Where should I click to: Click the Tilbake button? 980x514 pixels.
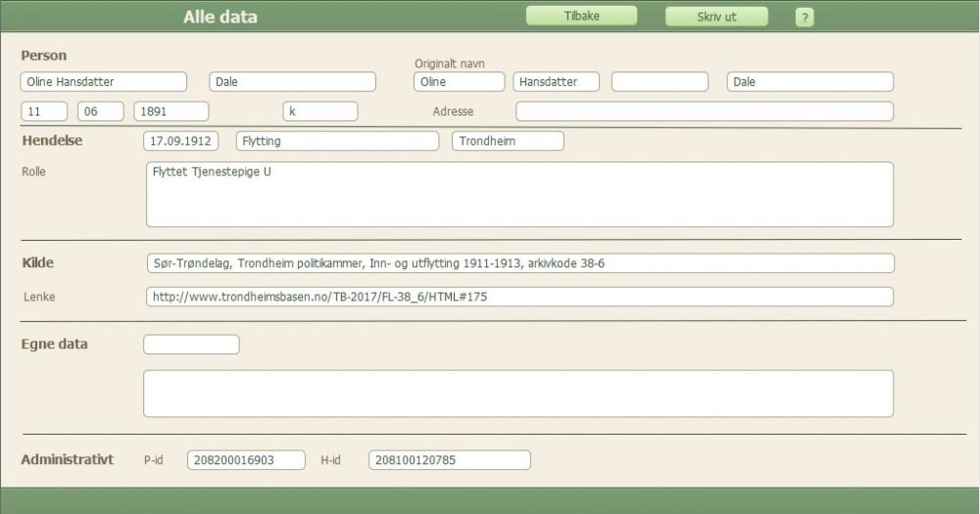(581, 17)
